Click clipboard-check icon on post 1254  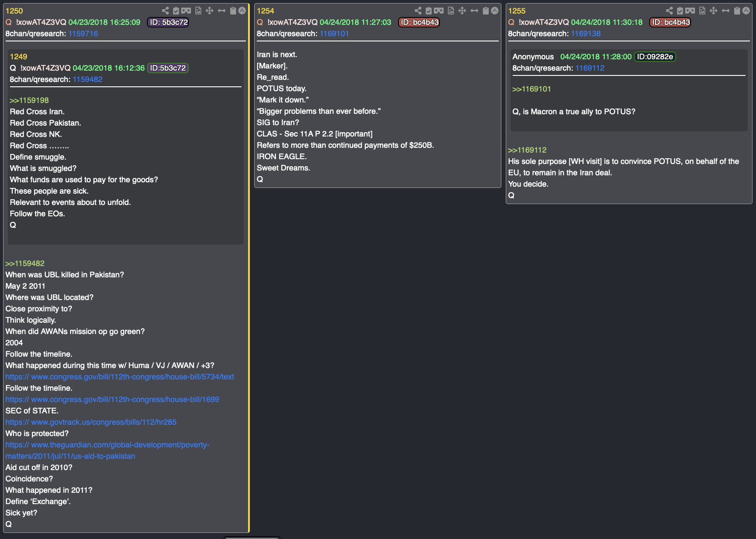[x=429, y=11]
